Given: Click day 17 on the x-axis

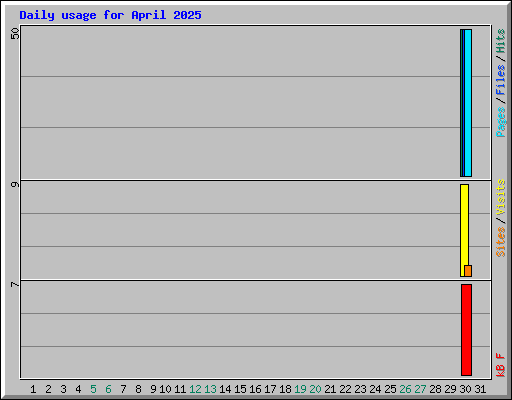Looking at the screenshot, I should 270,389.
